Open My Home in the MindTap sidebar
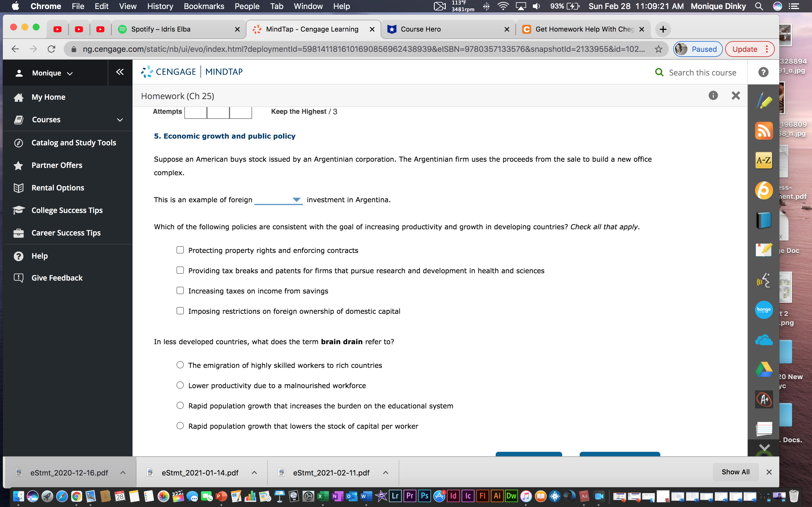Viewport: 812px width, 507px height. pos(48,97)
